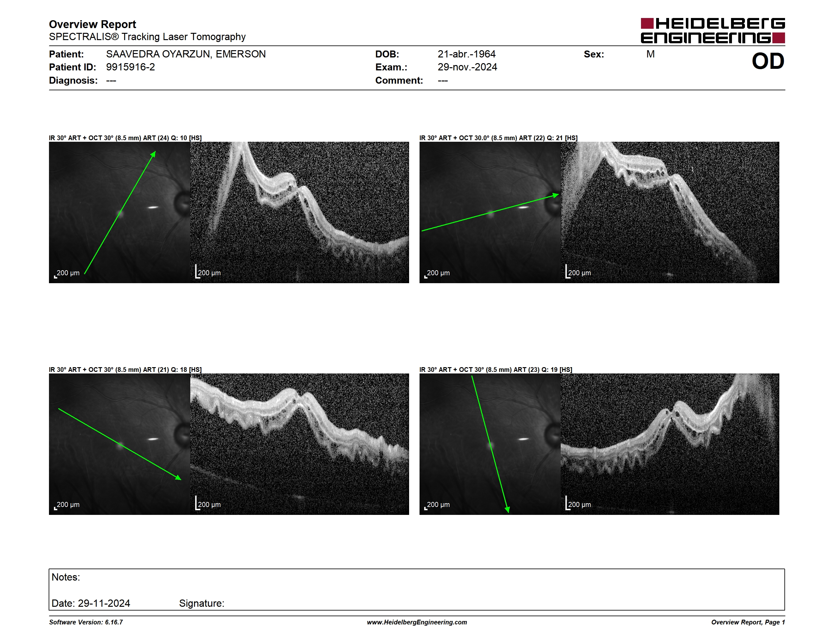Click 200 µm scale bar in bottom-right OCT

tap(578, 503)
